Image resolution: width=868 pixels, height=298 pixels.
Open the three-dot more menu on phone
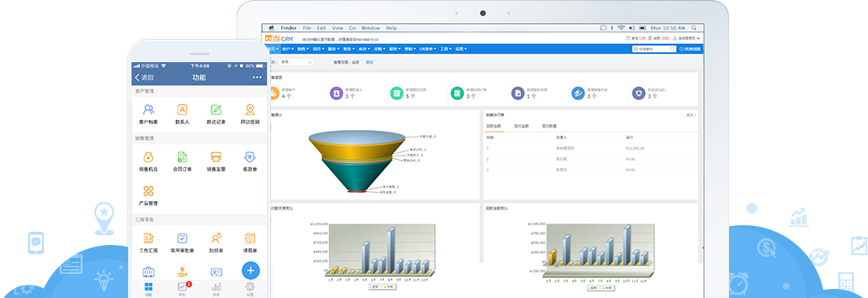click(257, 78)
